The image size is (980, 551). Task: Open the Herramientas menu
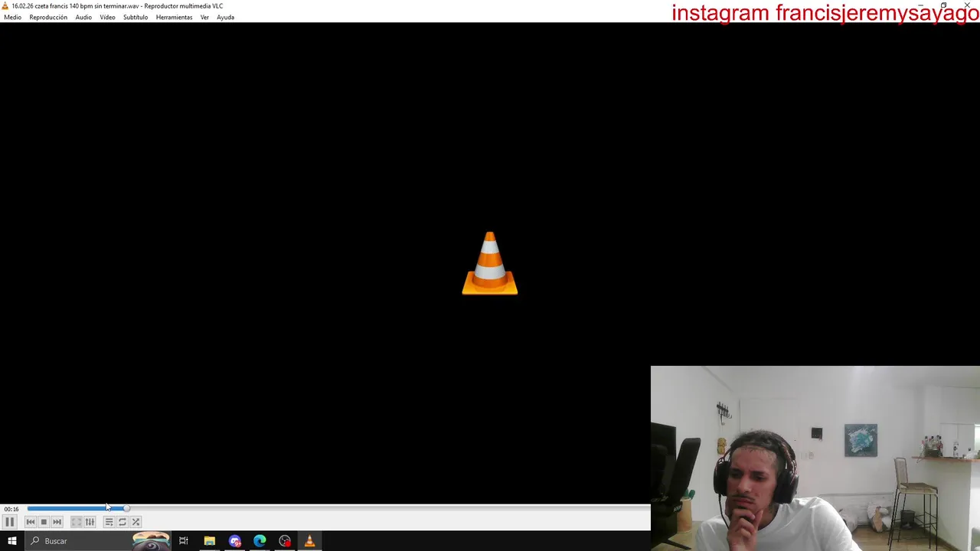(174, 17)
